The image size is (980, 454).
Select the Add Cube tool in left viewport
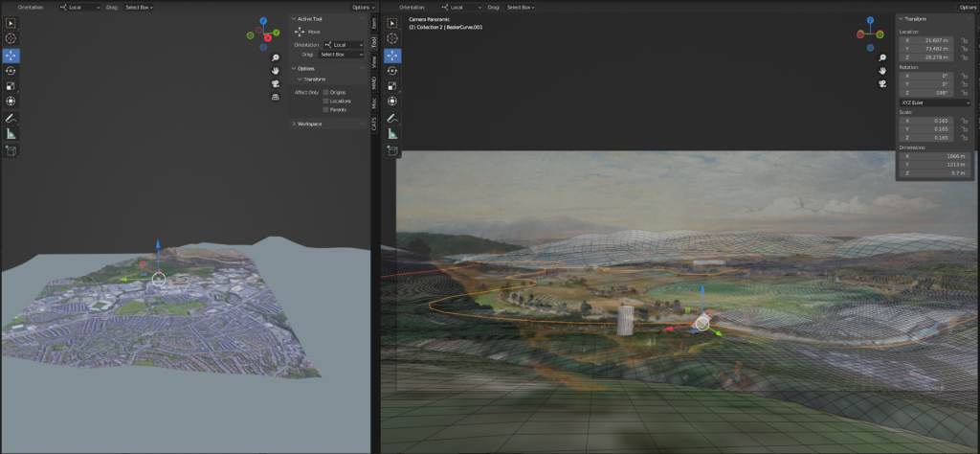point(11,150)
